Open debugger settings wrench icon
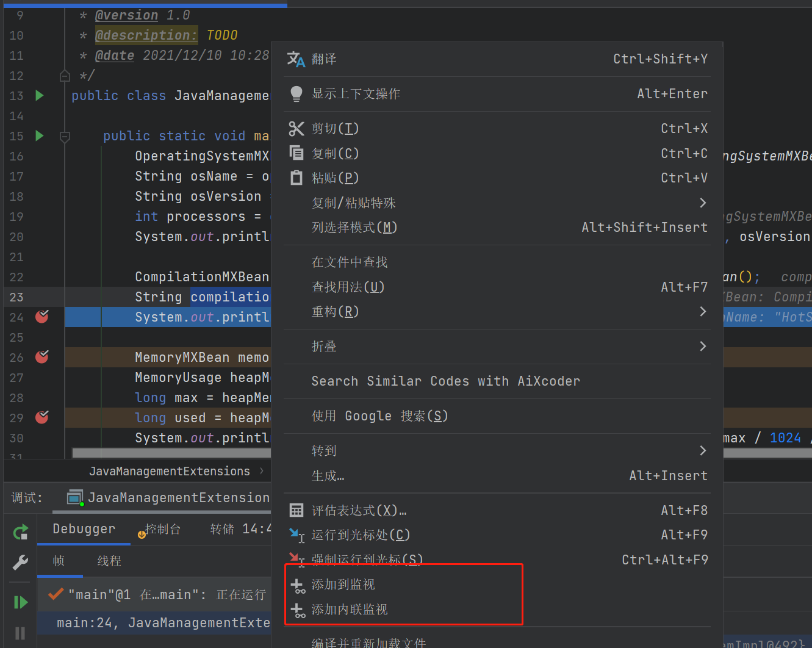812x648 pixels. [x=21, y=562]
